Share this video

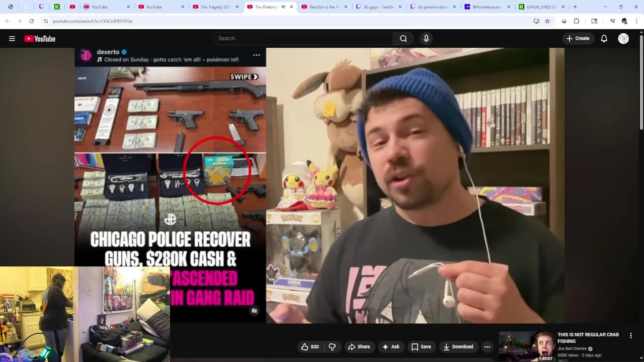(x=359, y=346)
